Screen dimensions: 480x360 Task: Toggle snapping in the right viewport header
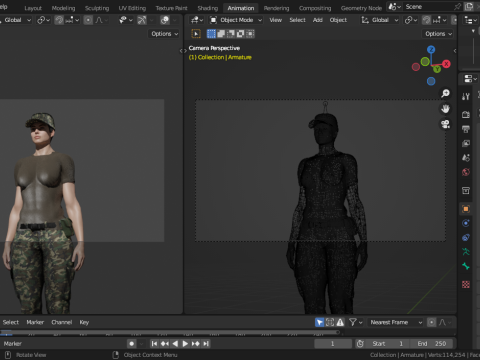(426, 20)
